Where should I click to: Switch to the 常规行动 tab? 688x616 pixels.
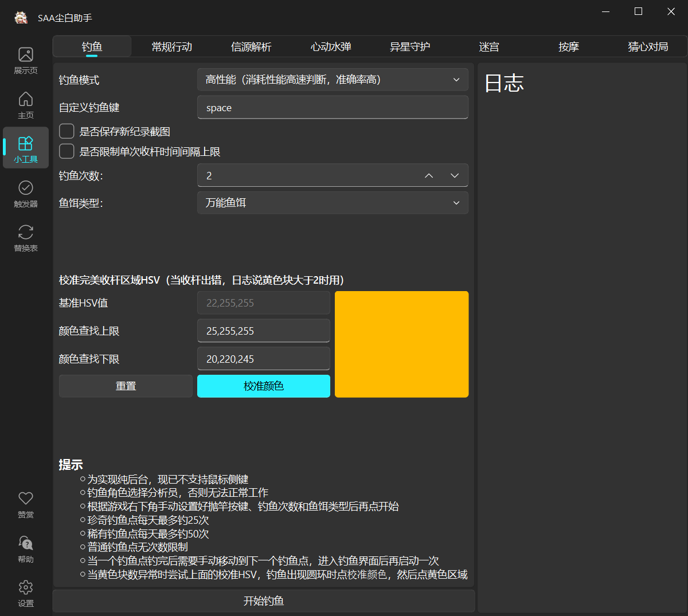pos(171,47)
